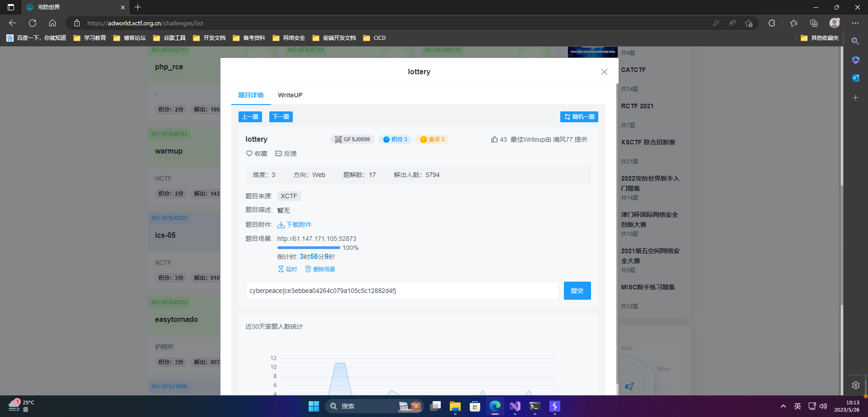Switch to the WriteUP tab

click(290, 95)
